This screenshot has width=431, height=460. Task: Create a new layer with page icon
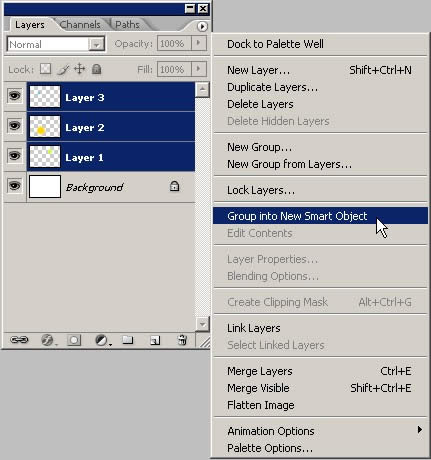click(x=155, y=340)
